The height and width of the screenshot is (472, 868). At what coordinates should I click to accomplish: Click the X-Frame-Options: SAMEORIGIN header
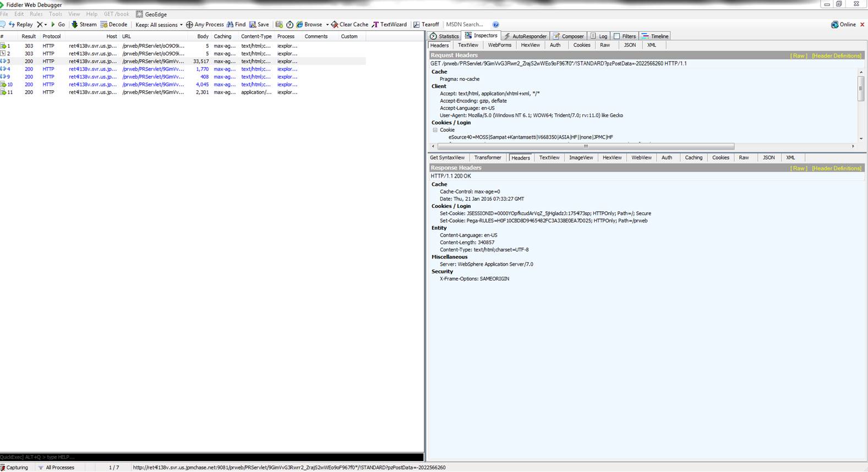coord(474,279)
